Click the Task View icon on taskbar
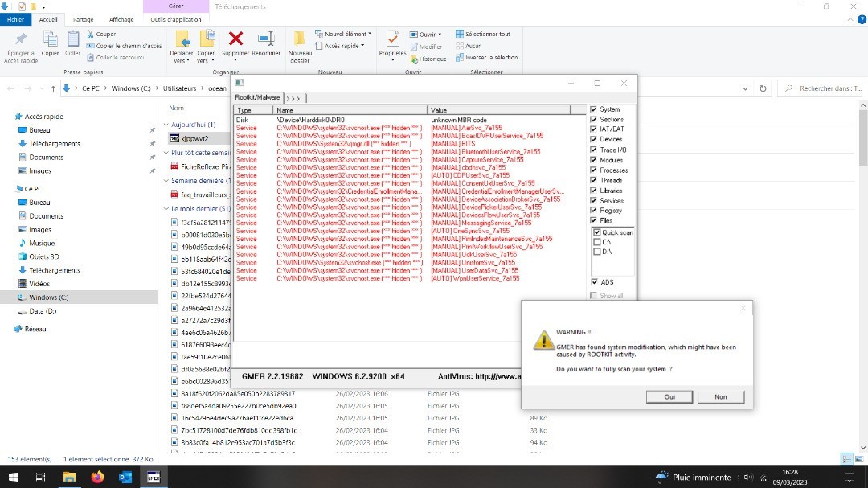 pos(40,477)
